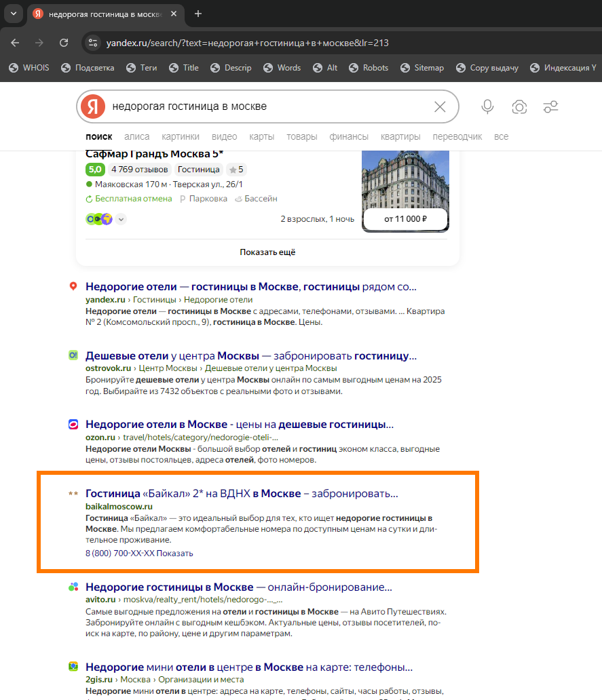Image resolution: width=602 pixels, height=700 pixels.
Task: Switch to the карты tab
Action: click(261, 136)
